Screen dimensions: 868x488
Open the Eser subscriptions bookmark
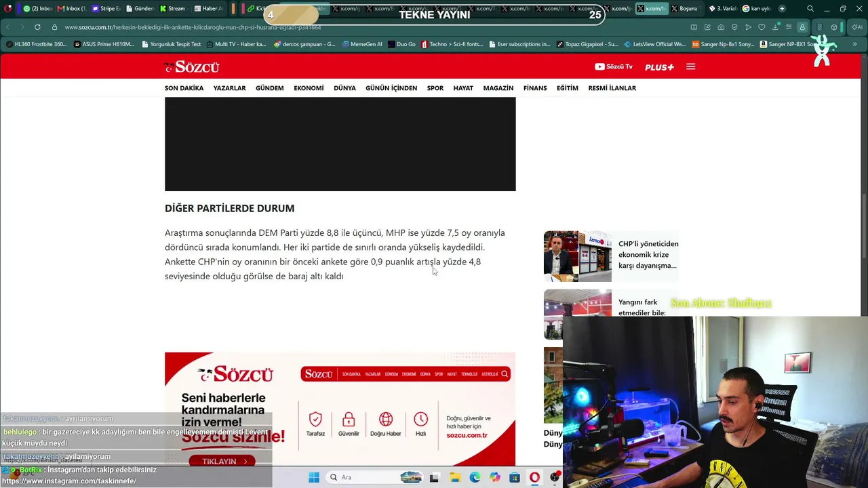point(519,44)
